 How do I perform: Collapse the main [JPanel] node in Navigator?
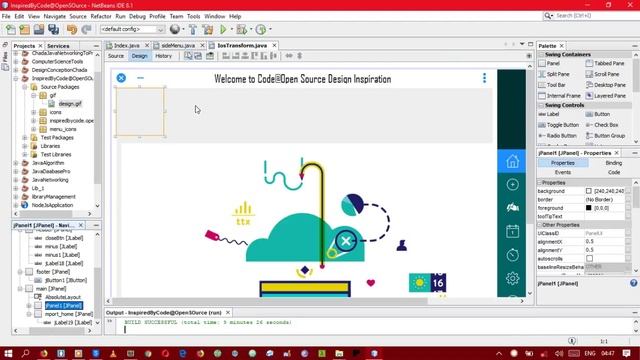pyautogui.click(x=20, y=289)
